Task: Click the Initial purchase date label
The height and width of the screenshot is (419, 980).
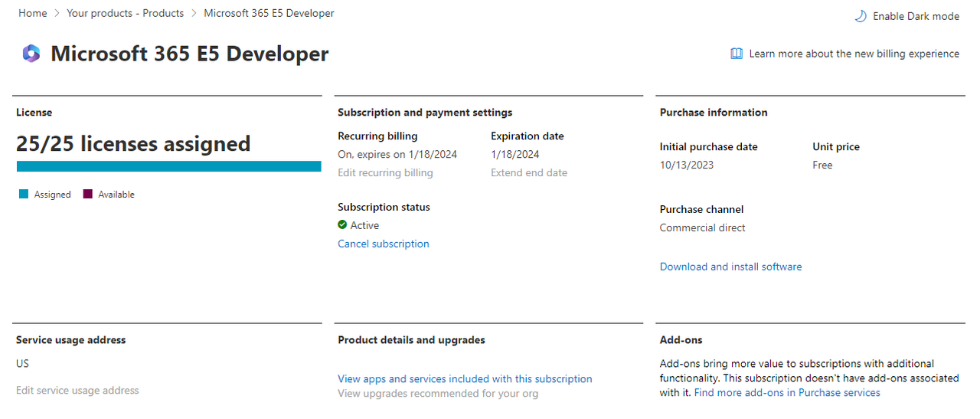Action: (709, 147)
